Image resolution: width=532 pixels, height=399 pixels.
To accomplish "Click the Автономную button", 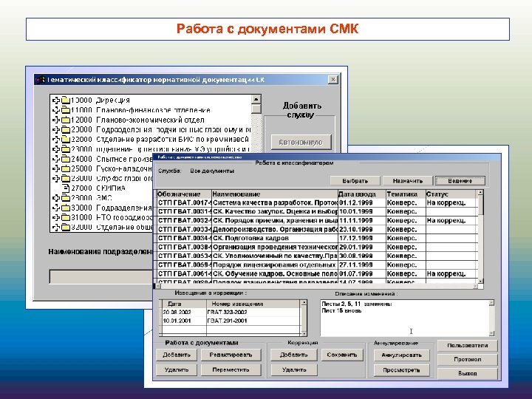I will pos(301,143).
